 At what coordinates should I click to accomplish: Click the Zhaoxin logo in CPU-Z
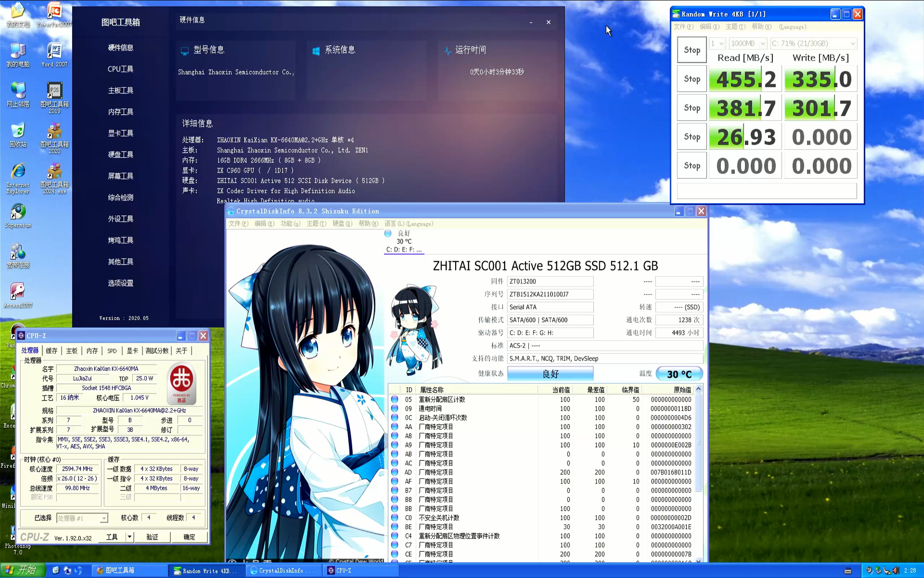pyautogui.click(x=182, y=383)
